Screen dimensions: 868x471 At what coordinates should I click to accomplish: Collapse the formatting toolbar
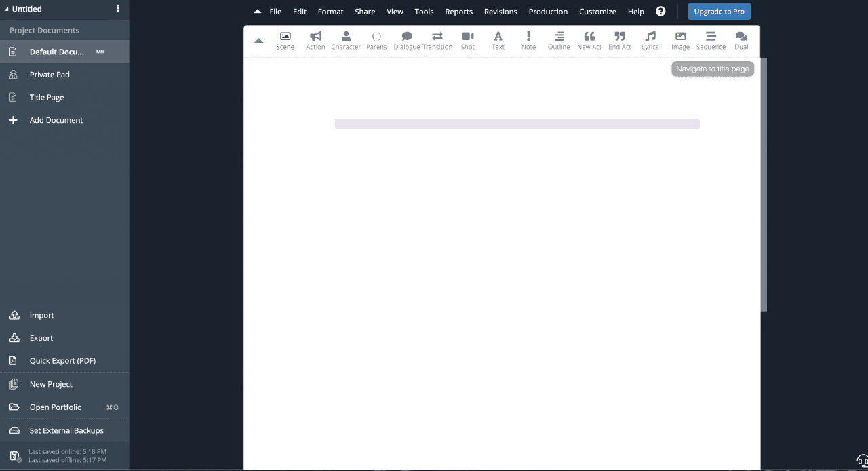pos(258,40)
